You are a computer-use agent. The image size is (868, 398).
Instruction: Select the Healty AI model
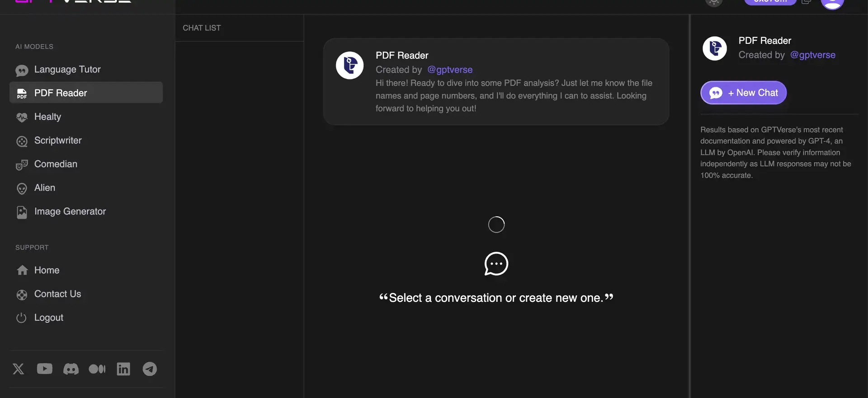(x=47, y=117)
